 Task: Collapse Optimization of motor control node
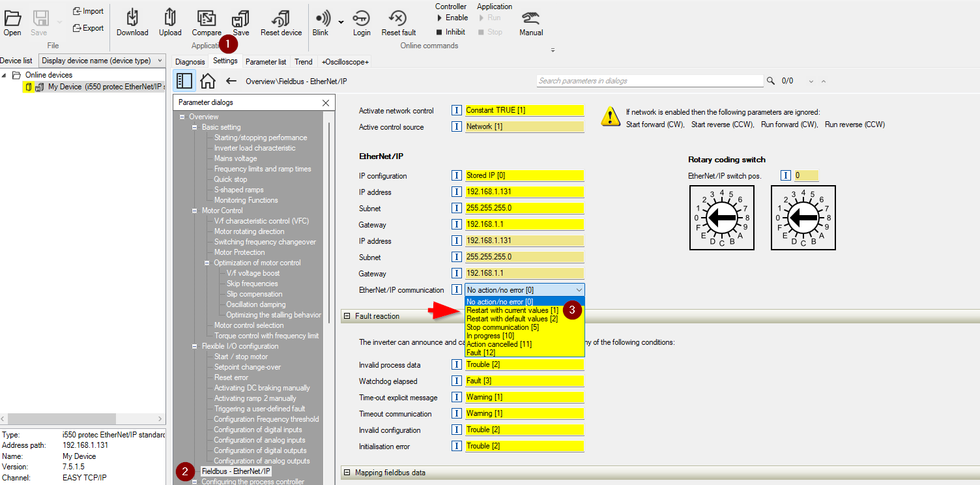[207, 263]
